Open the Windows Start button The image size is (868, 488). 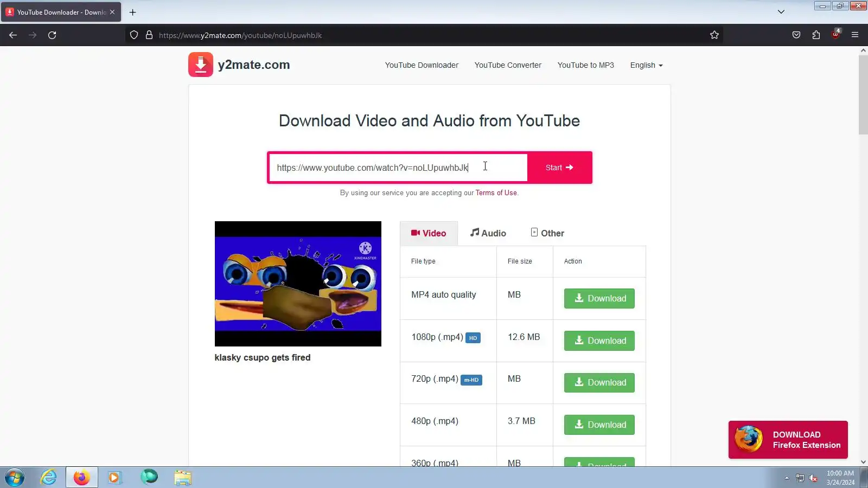pos(15,478)
